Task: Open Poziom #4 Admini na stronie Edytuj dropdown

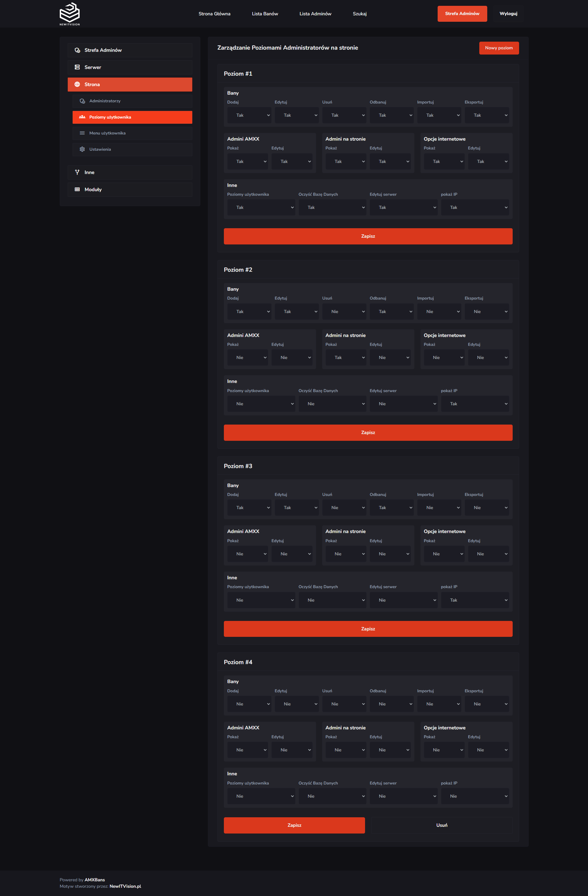Action: [390, 750]
